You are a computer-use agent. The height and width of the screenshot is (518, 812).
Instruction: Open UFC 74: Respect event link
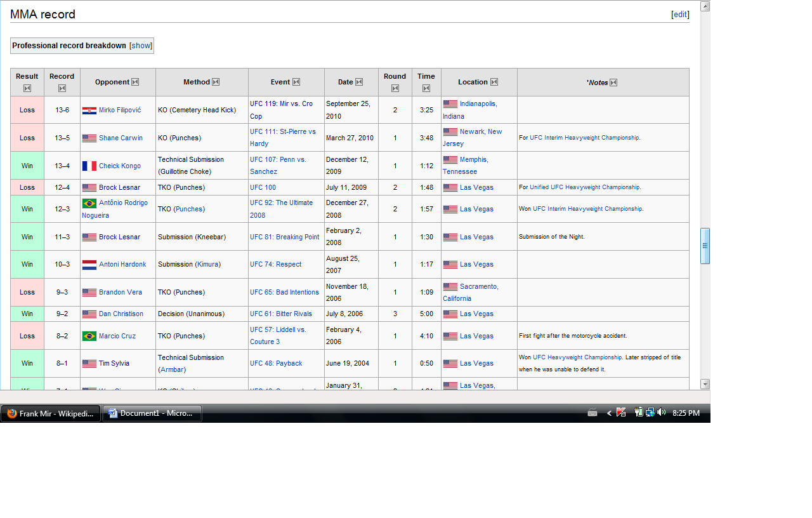[276, 264]
